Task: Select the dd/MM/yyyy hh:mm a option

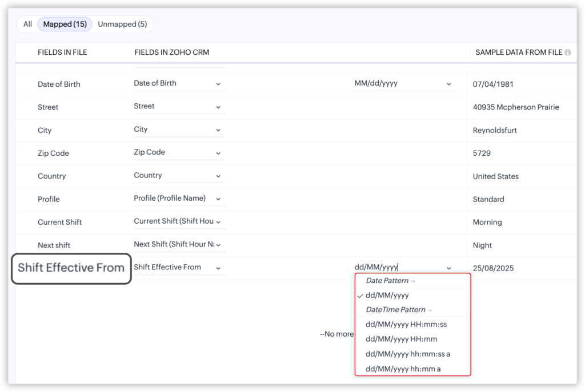Action: [x=403, y=368]
